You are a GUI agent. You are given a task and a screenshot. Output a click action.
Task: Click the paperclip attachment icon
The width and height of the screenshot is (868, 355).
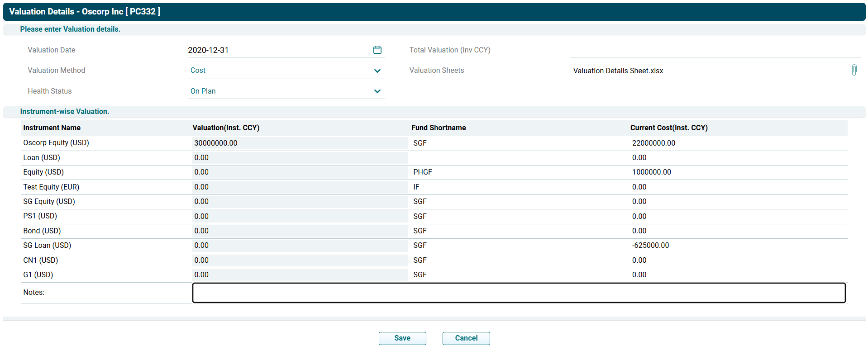[x=854, y=70]
